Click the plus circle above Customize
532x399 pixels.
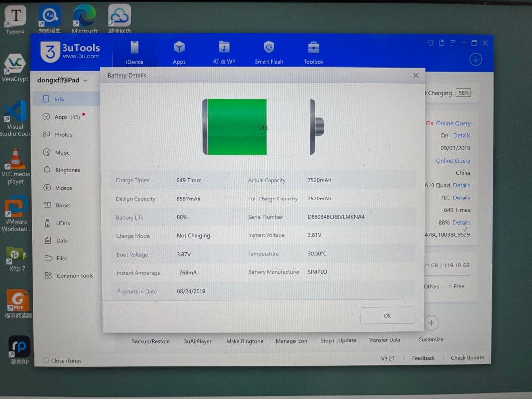pyautogui.click(x=431, y=323)
